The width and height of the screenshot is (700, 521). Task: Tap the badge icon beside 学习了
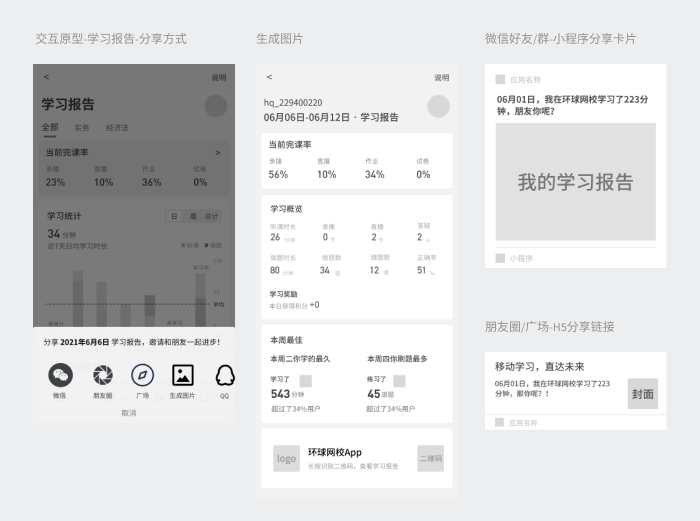coord(305,381)
